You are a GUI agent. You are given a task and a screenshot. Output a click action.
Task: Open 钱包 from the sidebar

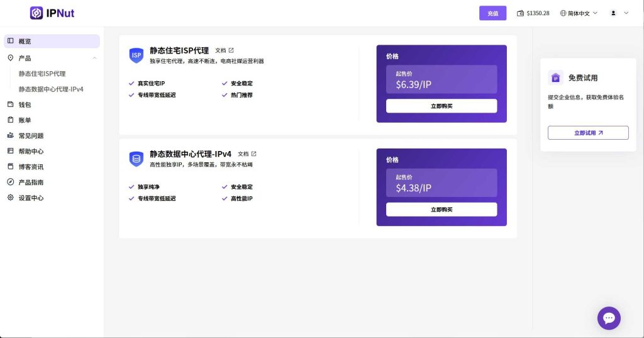[x=25, y=104]
